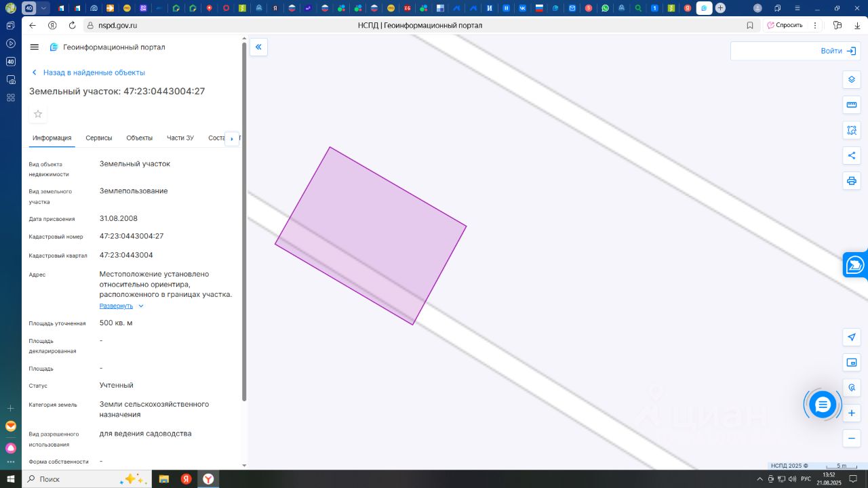Open the Информация tab

[x=52, y=138]
